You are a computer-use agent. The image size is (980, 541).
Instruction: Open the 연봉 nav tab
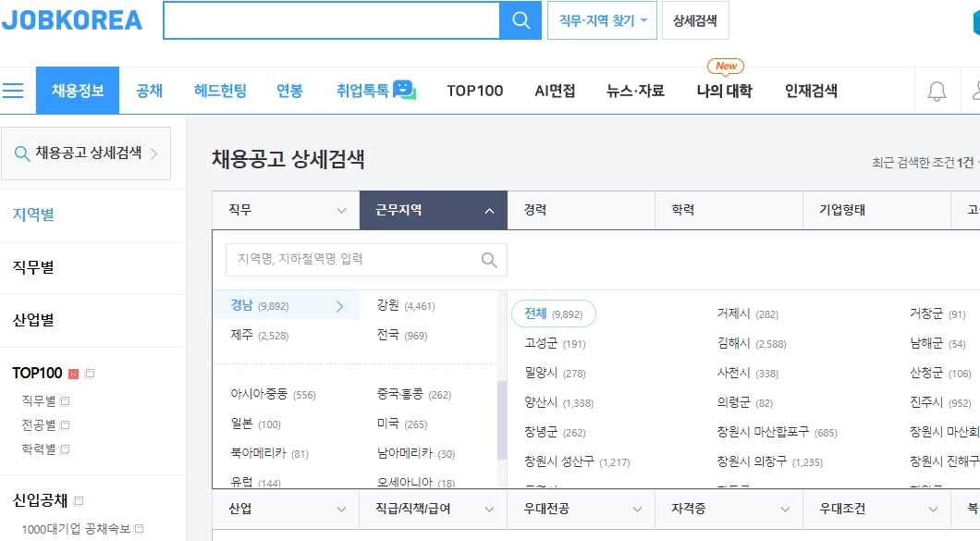(289, 92)
